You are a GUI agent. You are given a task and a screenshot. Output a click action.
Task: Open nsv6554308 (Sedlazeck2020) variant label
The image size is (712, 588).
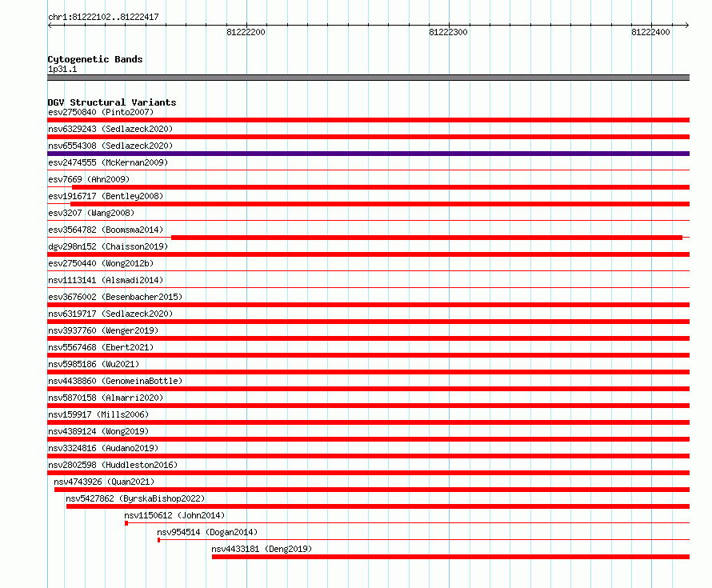(x=110, y=146)
